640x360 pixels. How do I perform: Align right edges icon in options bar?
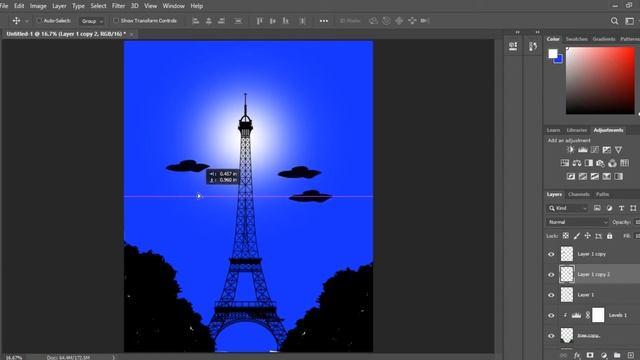pyautogui.click(x=221, y=20)
